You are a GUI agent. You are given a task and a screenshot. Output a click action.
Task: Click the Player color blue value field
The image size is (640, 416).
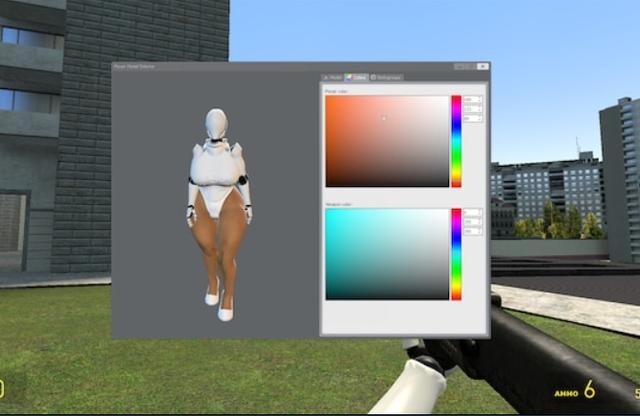point(473,118)
